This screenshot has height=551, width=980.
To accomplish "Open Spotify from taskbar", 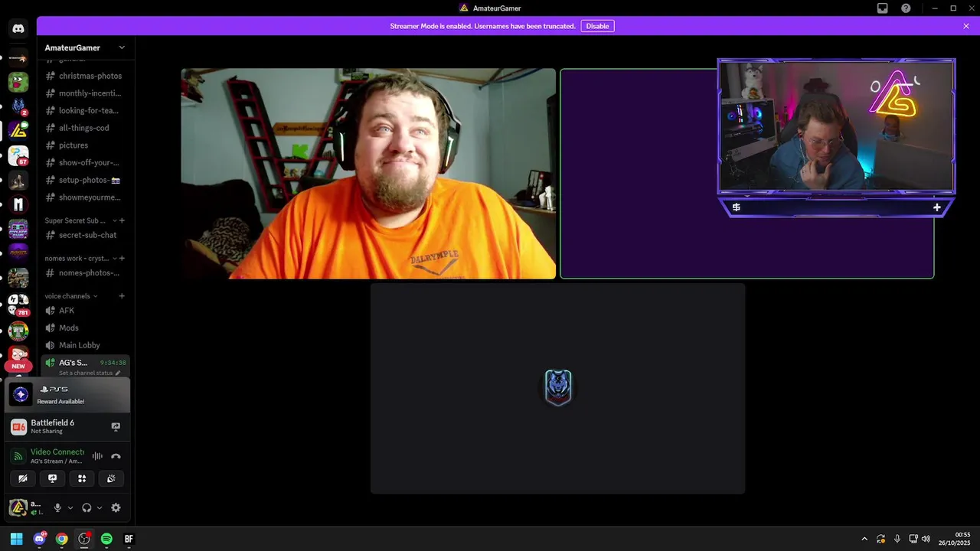I will tap(106, 539).
